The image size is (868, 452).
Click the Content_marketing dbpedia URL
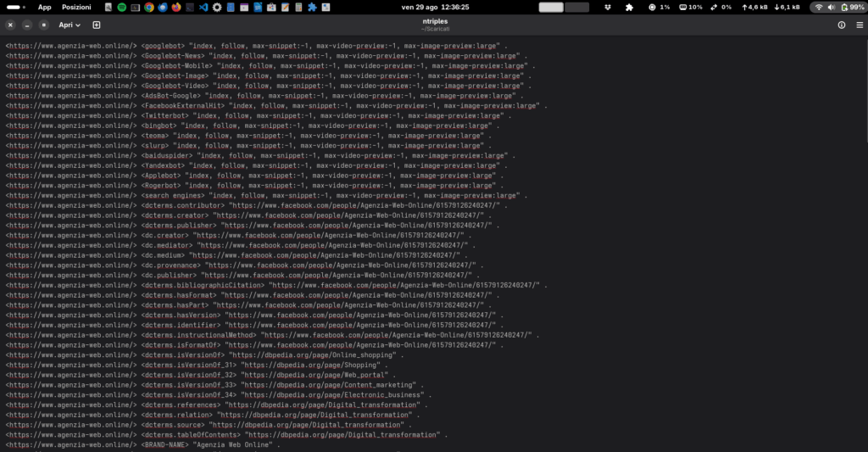328,385
